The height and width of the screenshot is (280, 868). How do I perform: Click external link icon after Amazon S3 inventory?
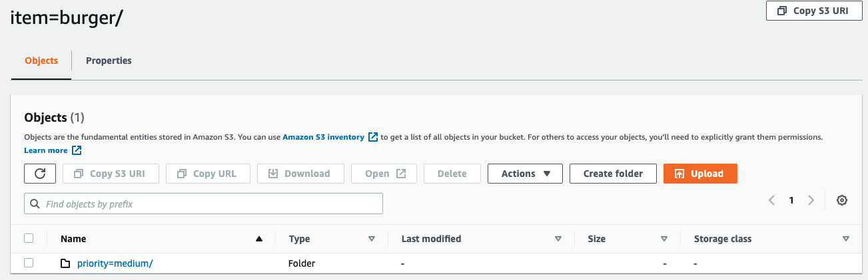pos(373,137)
